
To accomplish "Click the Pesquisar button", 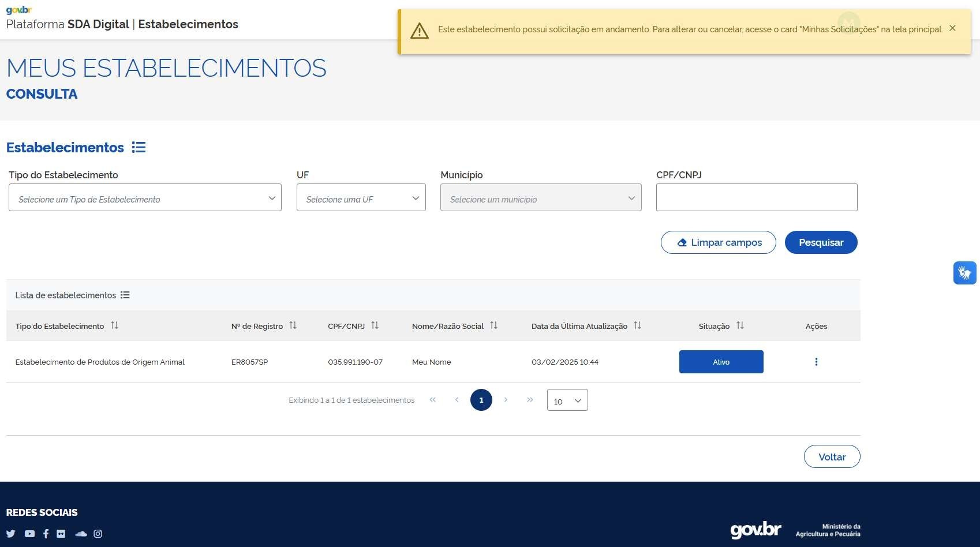I will (821, 242).
